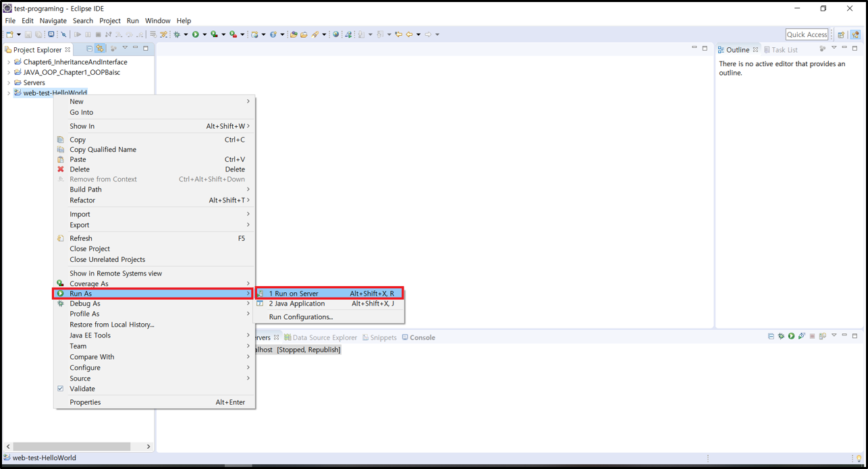Click the Save toolbar icon

pos(28,34)
